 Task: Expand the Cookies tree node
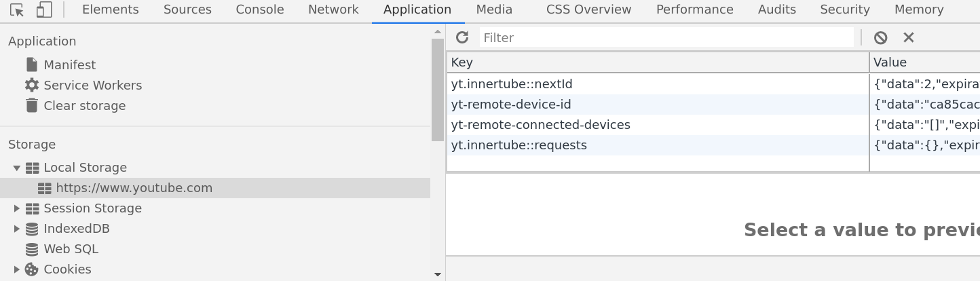(17, 269)
